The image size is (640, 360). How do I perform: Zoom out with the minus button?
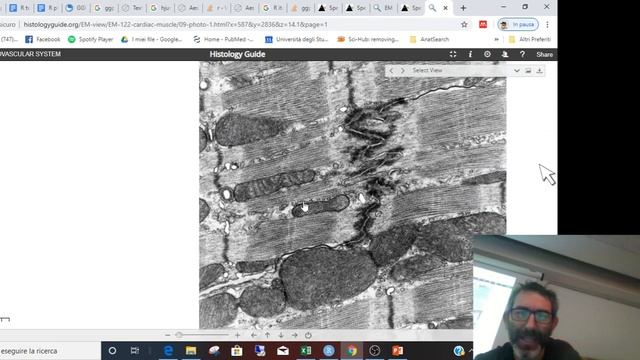[167, 335]
